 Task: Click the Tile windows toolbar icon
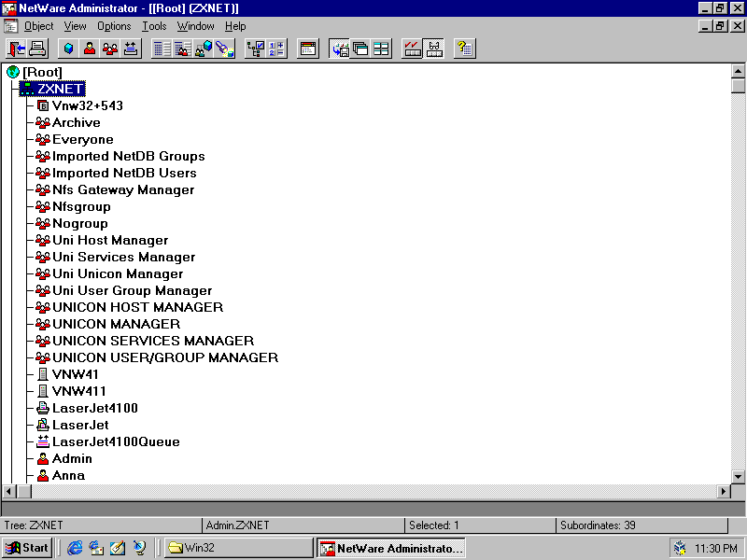pos(382,49)
